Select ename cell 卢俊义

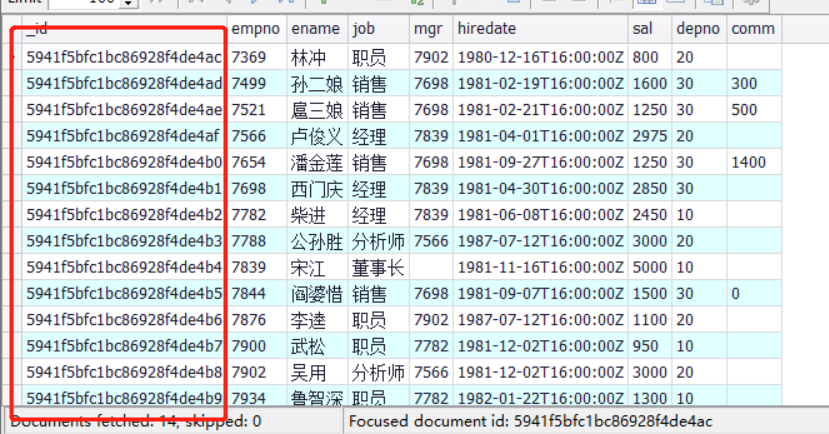[x=317, y=137]
